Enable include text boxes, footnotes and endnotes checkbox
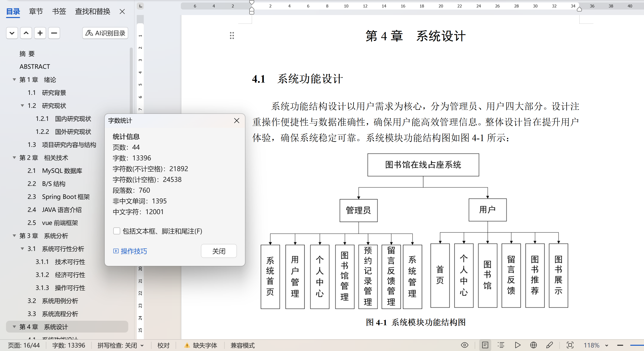 pyautogui.click(x=117, y=231)
